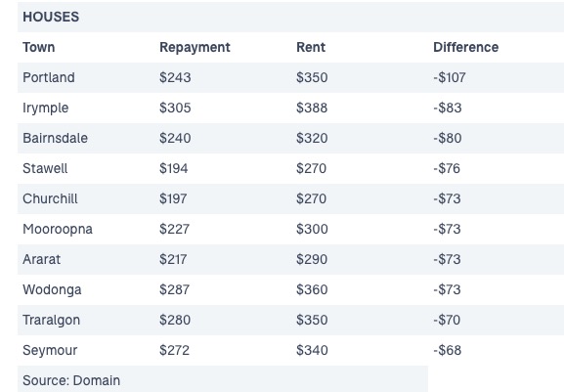Viewport: 564px width, 392px height.
Task: Click Bairnsdale's $320 rent value
Action: (312, 138)
